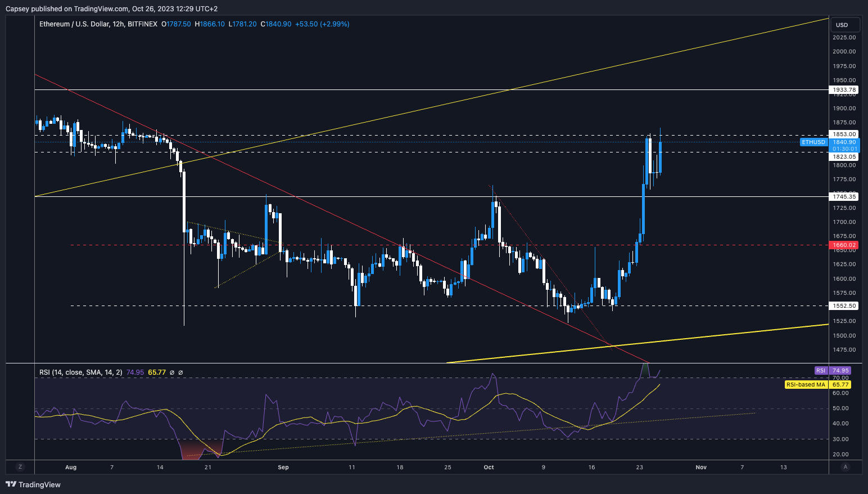
Task: Click the red 1660.02 alert price label
Action: [x=844, y=245]
